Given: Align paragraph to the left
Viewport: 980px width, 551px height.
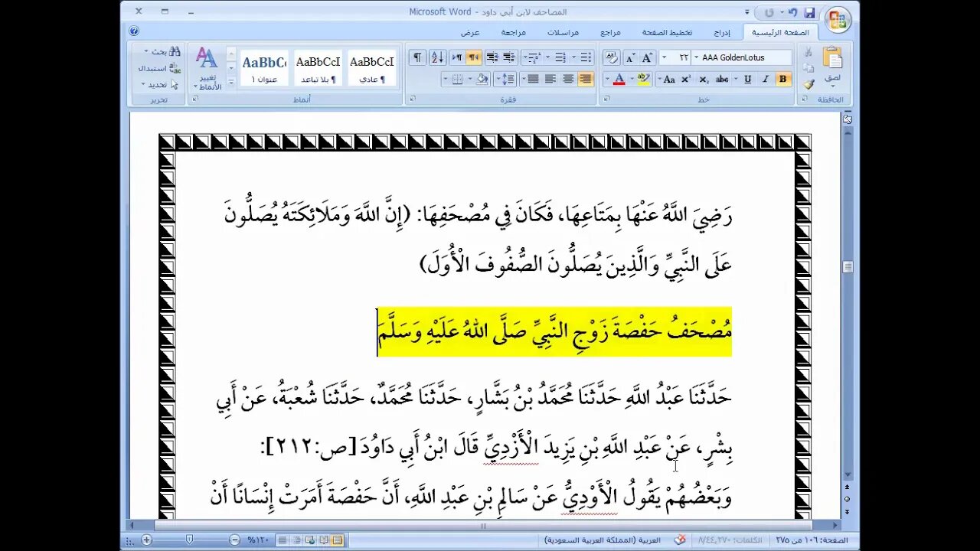Looking at the screenshot, I should [550, 79].
